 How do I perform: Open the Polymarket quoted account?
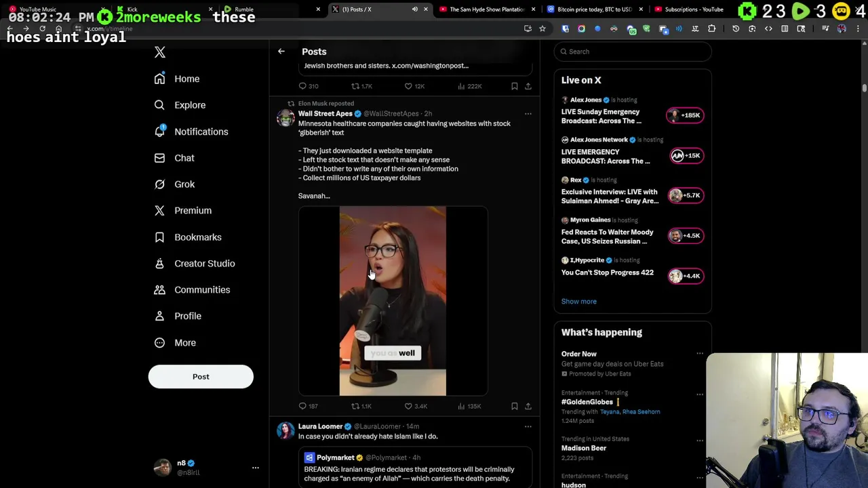[336, 457]
